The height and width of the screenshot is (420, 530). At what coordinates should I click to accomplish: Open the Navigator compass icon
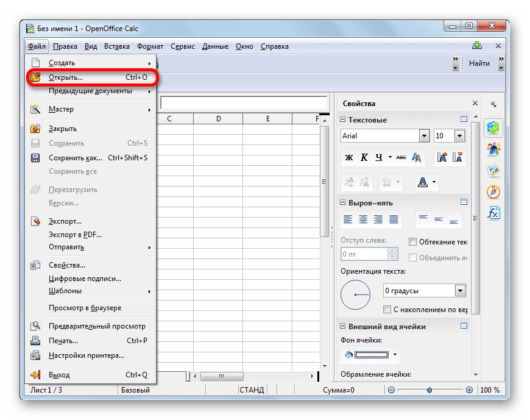pyautogui.click(x=493, y=191)
